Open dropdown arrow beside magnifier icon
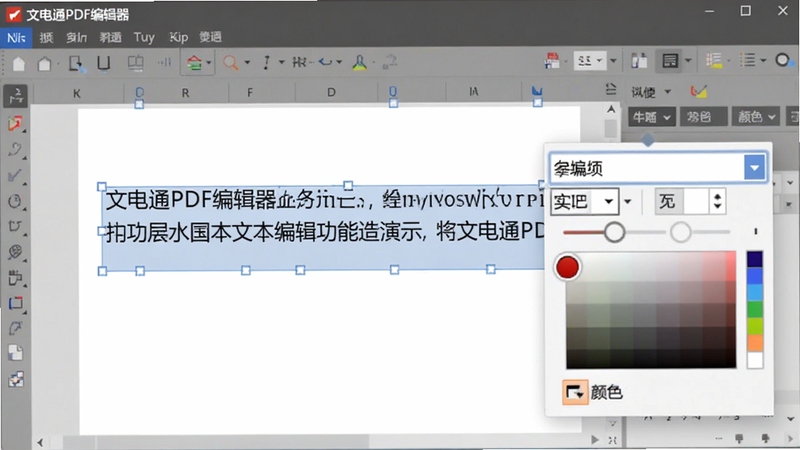The height and width of the screenshot is (450, 800). 247,63
